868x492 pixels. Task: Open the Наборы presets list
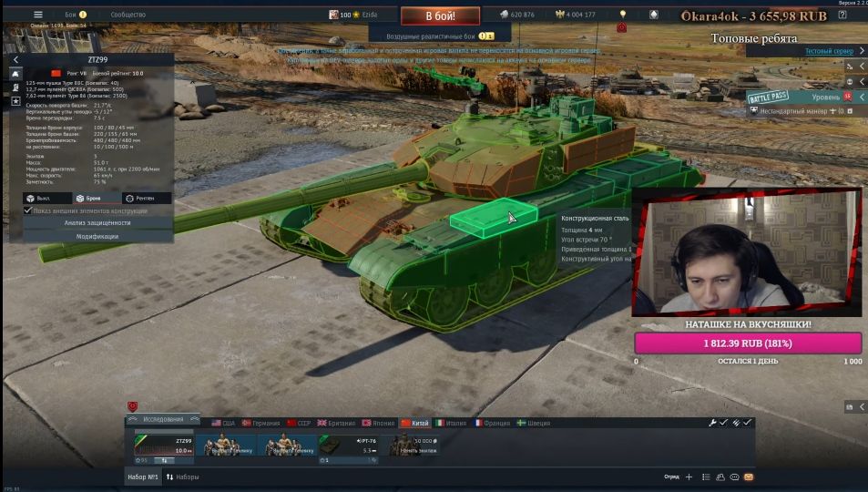pos(183,477)
